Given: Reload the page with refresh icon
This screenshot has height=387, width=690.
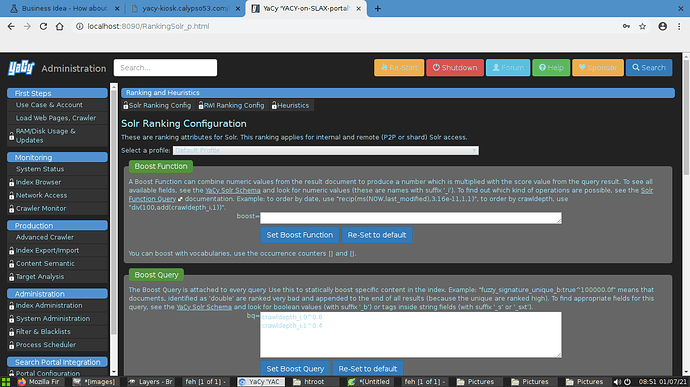Looking at the screenshot, I should point(43,26).
